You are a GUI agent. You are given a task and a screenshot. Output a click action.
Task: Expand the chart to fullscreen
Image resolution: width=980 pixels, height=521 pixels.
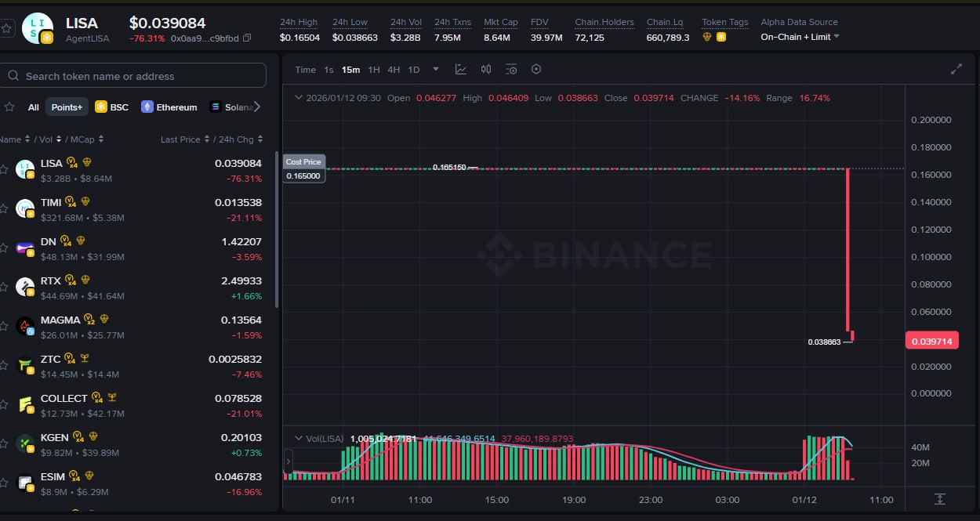(956, 69)
